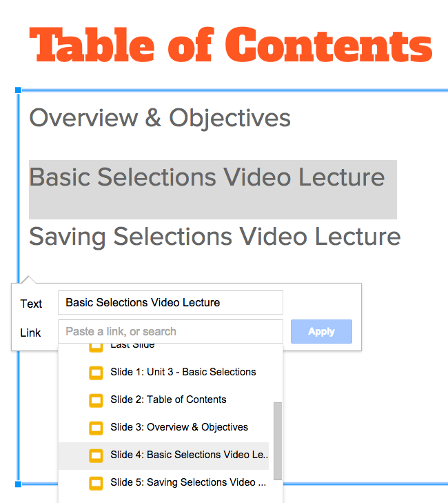Focus the Text field in link dialog
This screenshot has height=503, width=448.
click(x=170, y=303)
